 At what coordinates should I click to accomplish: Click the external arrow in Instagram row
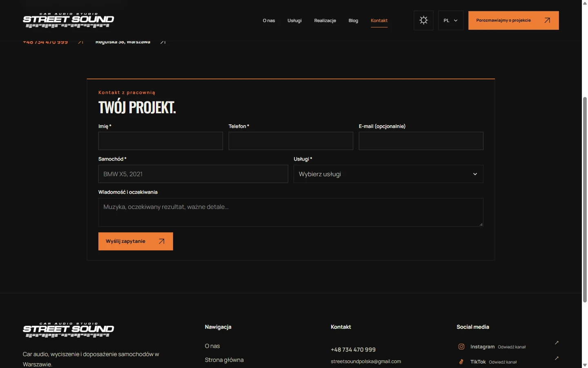[x=557, y=343]
